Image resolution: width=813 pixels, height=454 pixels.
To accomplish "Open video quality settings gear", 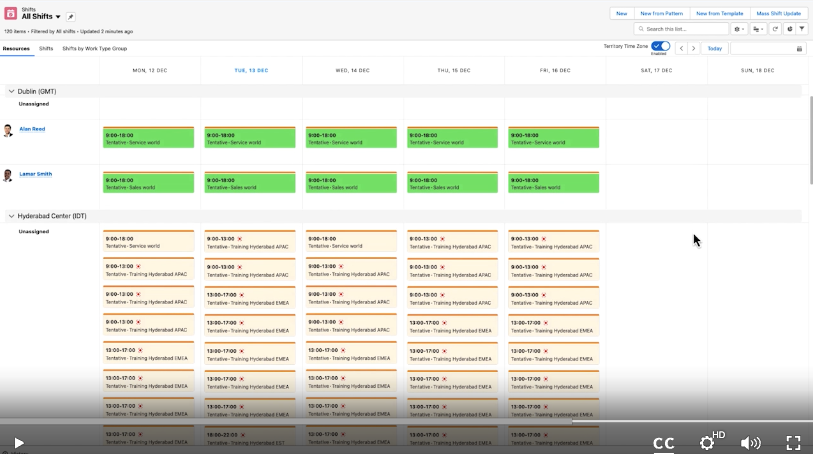I will click(x=707, y=443).
